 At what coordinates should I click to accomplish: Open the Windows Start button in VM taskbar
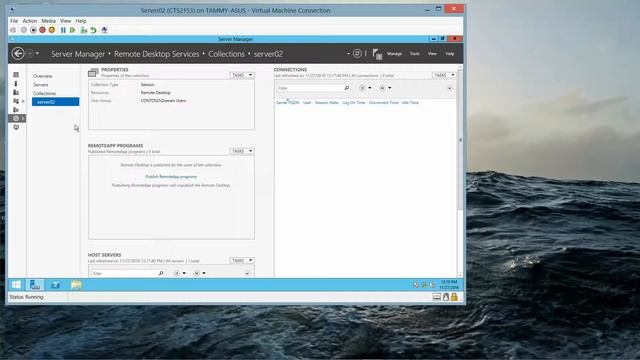coord(16,284)
